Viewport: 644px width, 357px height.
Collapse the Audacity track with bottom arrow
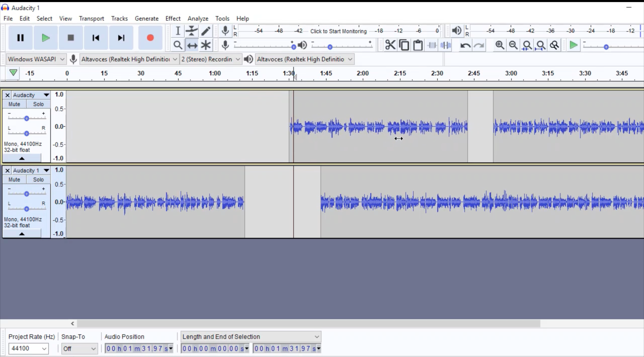click(x=22, y=158)
